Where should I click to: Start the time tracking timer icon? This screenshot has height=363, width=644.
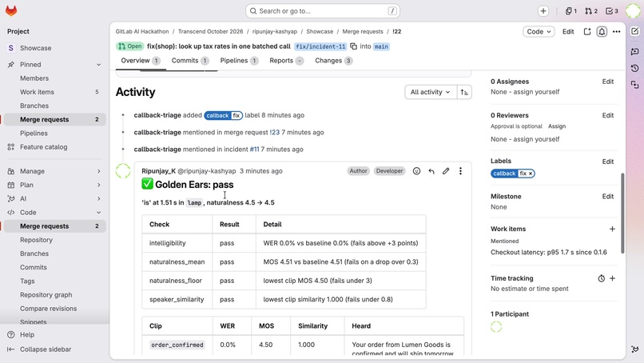pyautogui.click(x=602, y=278)
